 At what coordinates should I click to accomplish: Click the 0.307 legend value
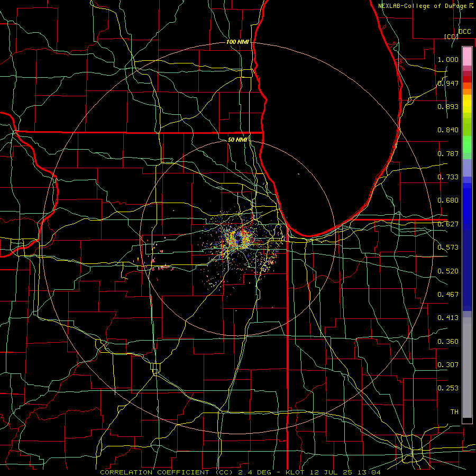[x=448, y=365]
